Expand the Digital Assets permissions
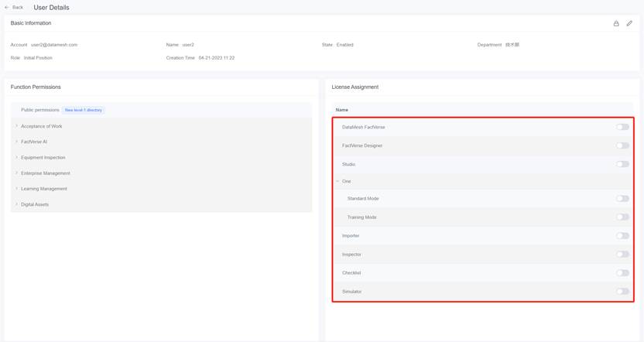The width and height of the screenshot is (644, 342). [16, 204]
